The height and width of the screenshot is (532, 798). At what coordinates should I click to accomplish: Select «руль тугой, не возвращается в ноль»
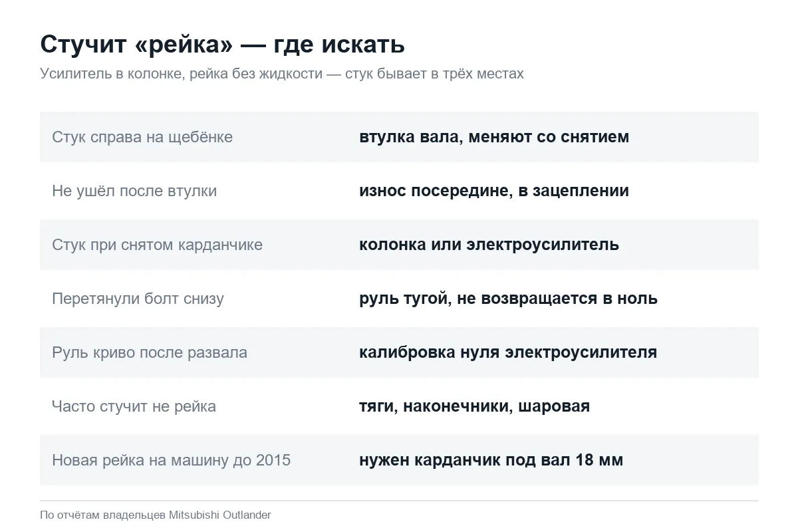tap(508, 299)
